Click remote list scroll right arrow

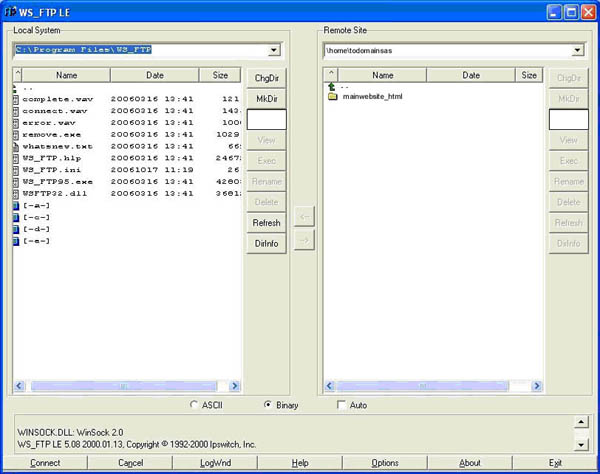click(x=536, y=386)
